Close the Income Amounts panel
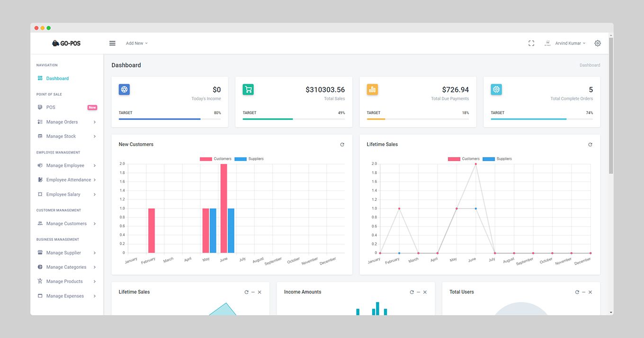Viewport: 644px width, 338px height. click(425, 292)
